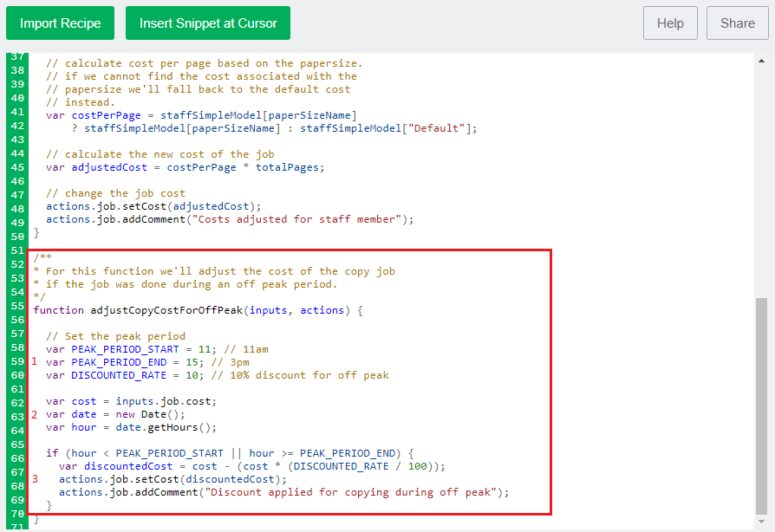Click line number 55 in gutter
Screen dimensions: 775x532
tap(17, 306)
